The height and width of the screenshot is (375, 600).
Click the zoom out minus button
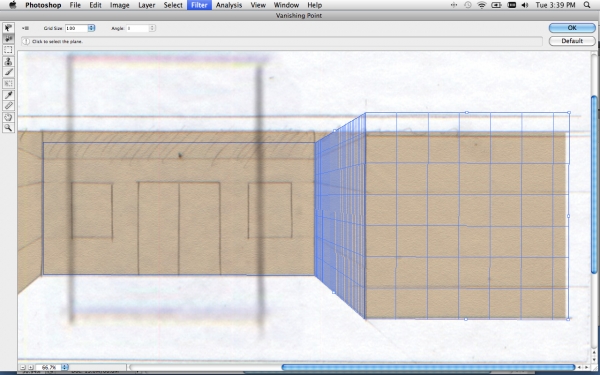point(23,367)
